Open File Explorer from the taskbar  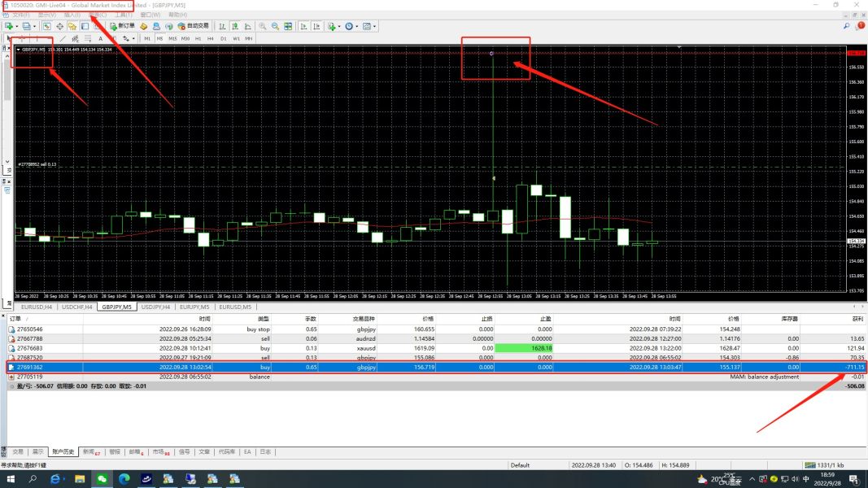point(80,478)
